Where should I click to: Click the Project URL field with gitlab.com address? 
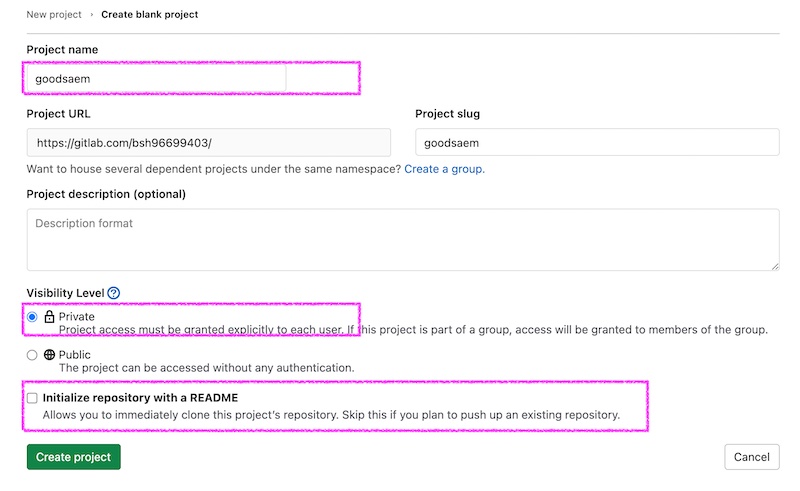click(x=209, y=142)
